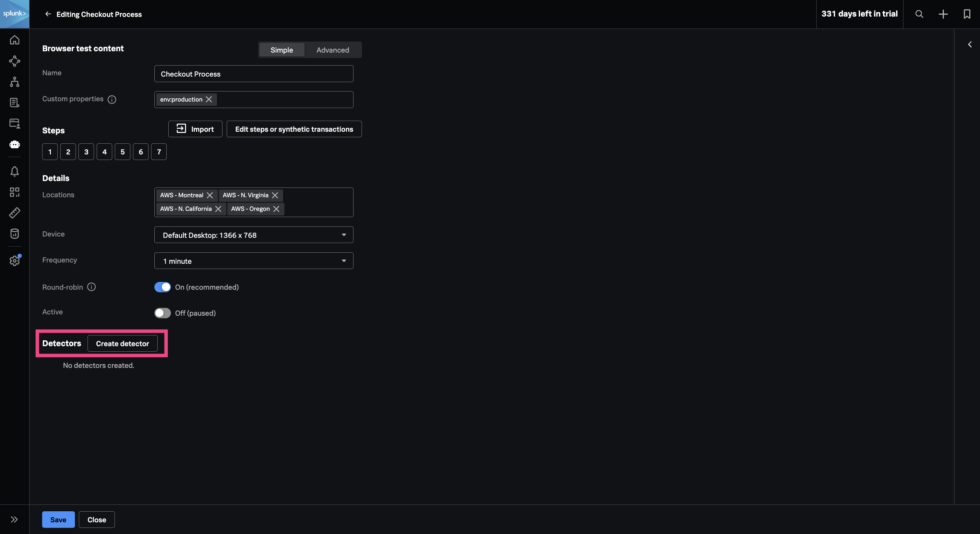Click the Create detector button

(122, 343)
